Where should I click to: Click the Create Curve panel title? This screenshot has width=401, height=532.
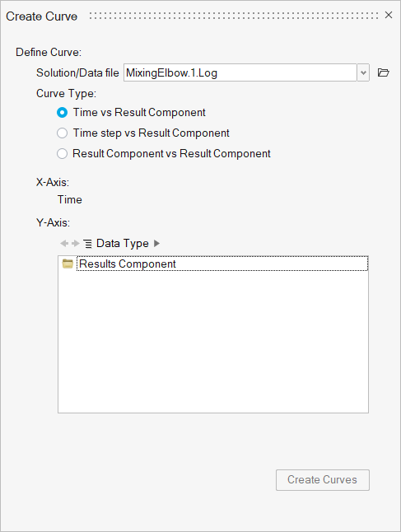42,16
